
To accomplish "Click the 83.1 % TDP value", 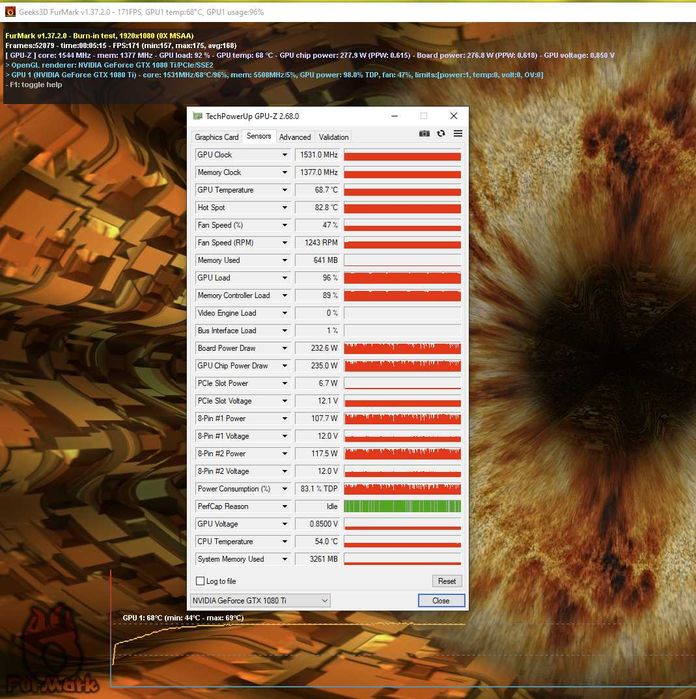I will pyautogui.click(x=317, y=489).
